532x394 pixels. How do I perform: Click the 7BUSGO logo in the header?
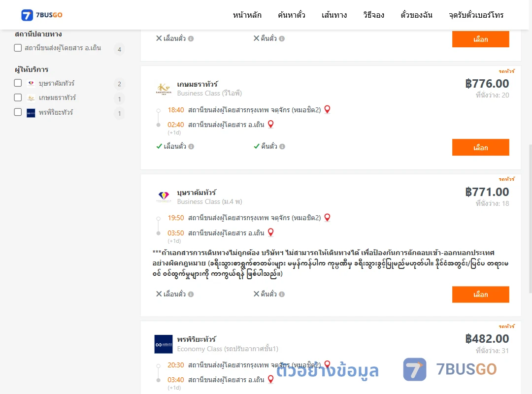pos(42,15)
